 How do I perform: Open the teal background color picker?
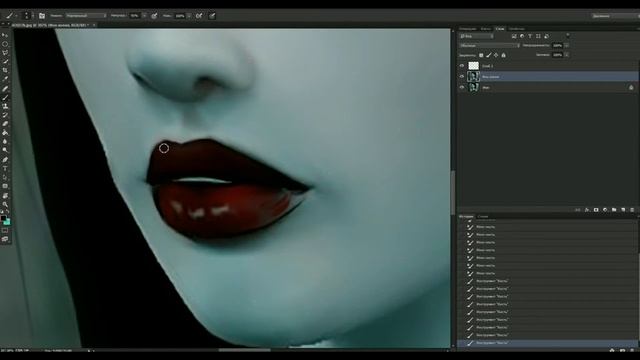pos(7,222)
